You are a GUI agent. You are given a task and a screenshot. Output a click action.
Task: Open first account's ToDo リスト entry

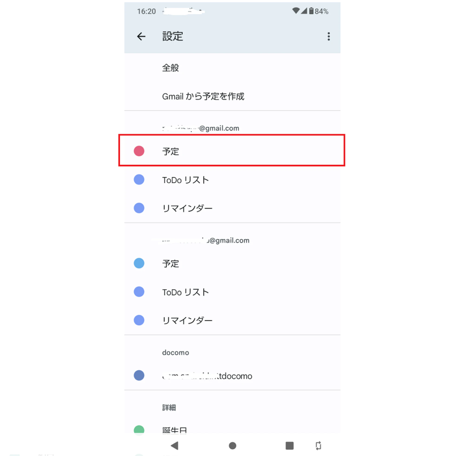[232, 180]
